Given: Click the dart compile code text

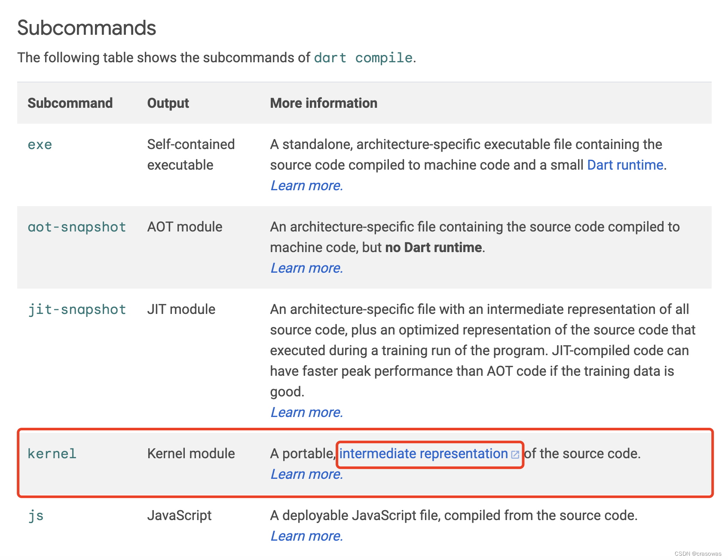Looking at the screenshot, I should tap(363, 58).
